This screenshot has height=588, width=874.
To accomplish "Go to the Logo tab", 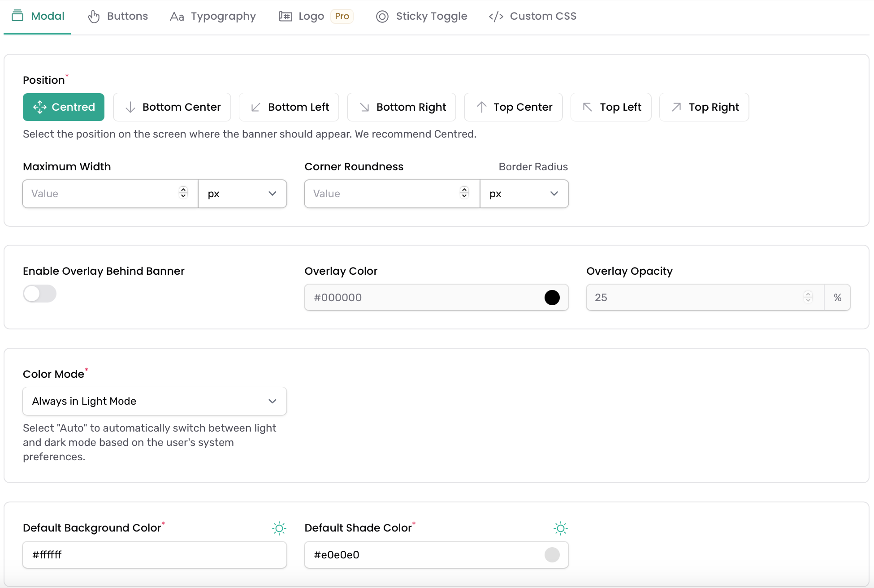I will coord(316,16).
